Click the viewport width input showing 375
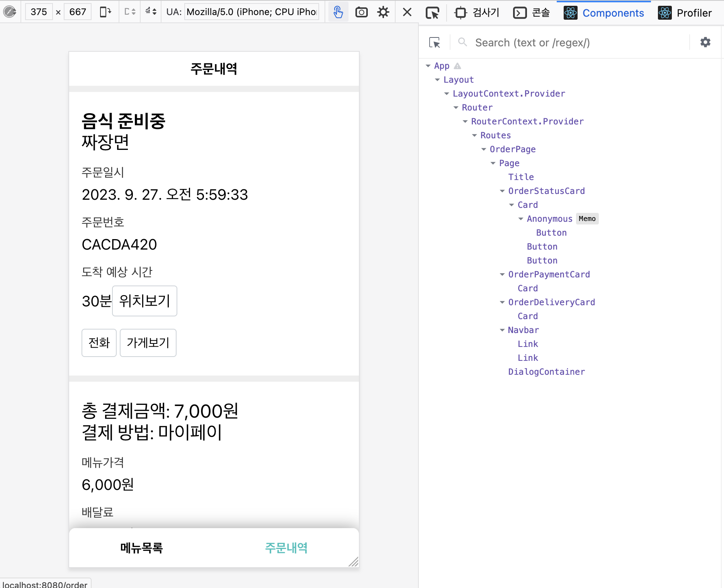This screenshot has height=588, width=724. [38, 12]
